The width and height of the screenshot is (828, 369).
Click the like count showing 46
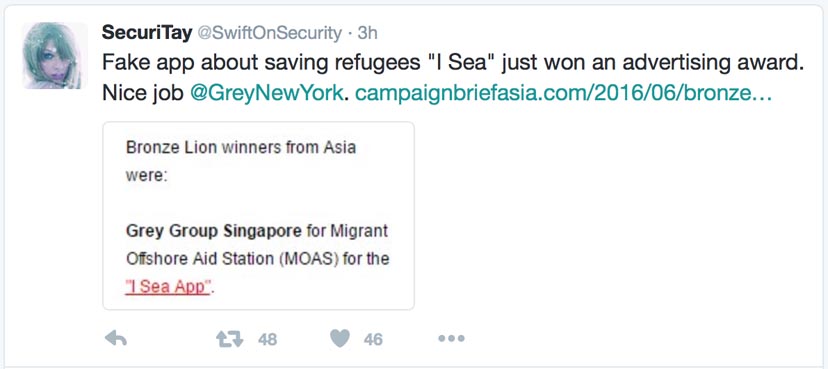pyautogui.click(x=373, y=339)
